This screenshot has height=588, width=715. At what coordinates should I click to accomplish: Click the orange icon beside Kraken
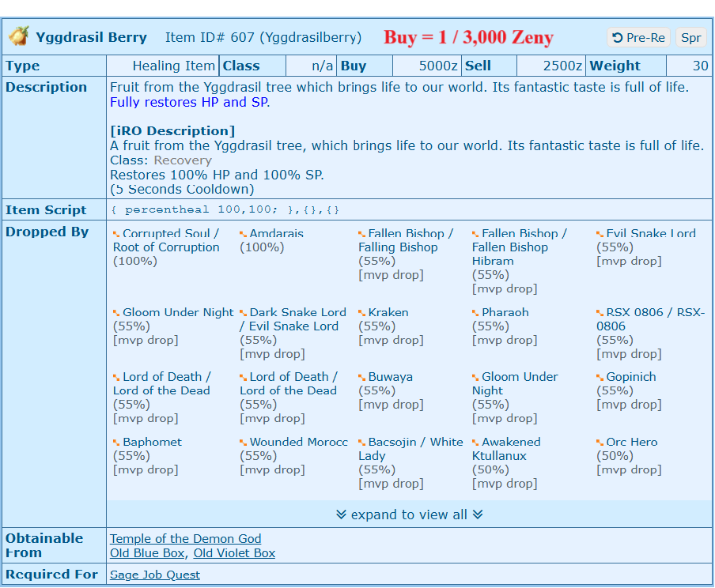pos(362,314)
